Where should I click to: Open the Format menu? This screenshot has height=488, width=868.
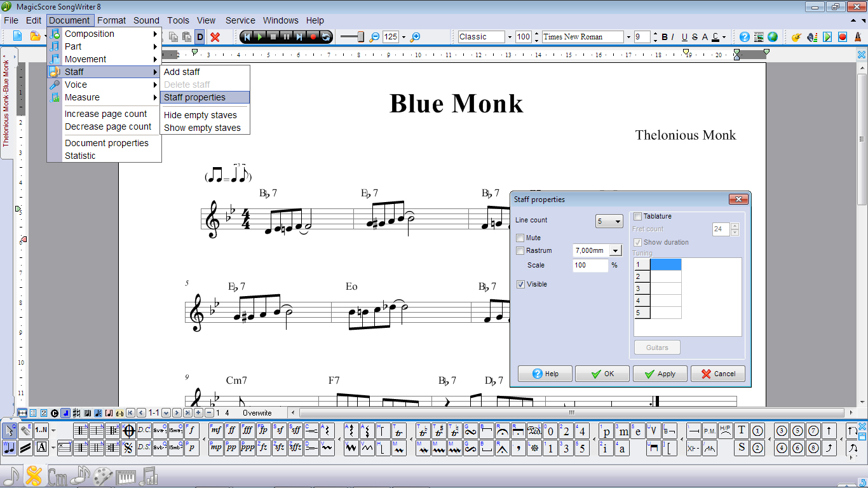click(x=112, y=20)
